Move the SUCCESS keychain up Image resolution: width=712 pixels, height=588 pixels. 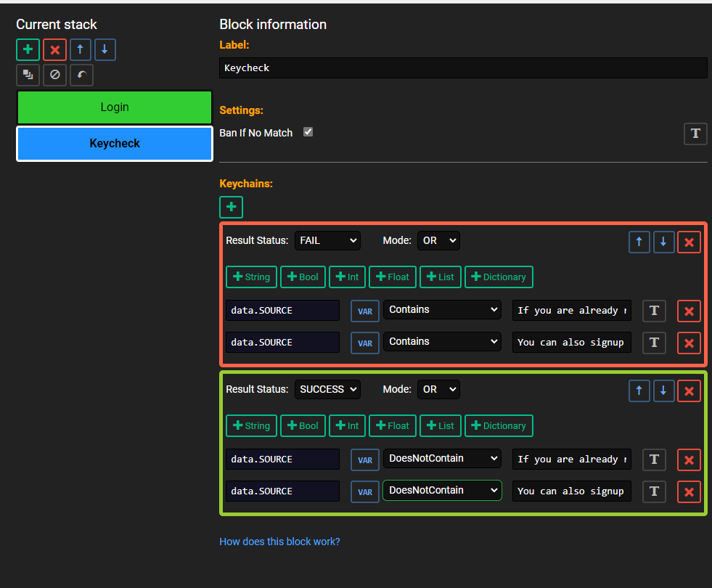[x=639, y=391]
